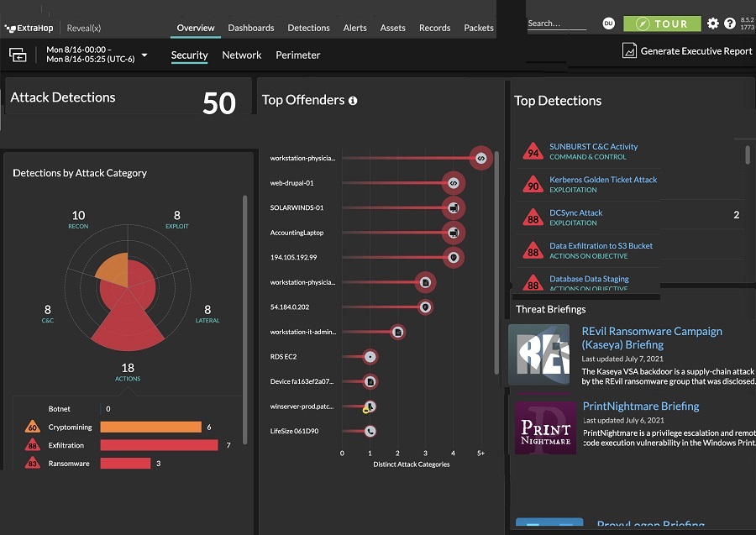Click the Top Offenders panel scrollbar
This screenshot has height=535, width=756.
coord(496,263)
